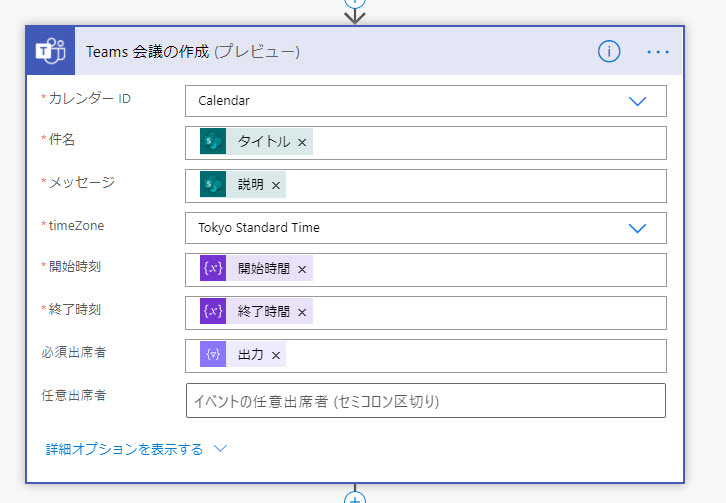
Task: Click the variable icon on the 開始時間 token
Action: (213, 268)
